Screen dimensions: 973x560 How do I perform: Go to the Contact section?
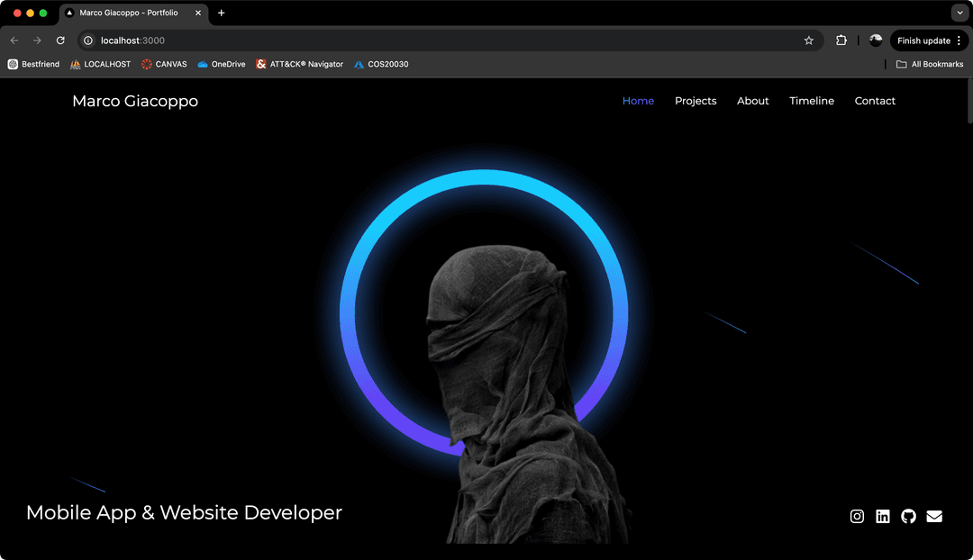875,101
